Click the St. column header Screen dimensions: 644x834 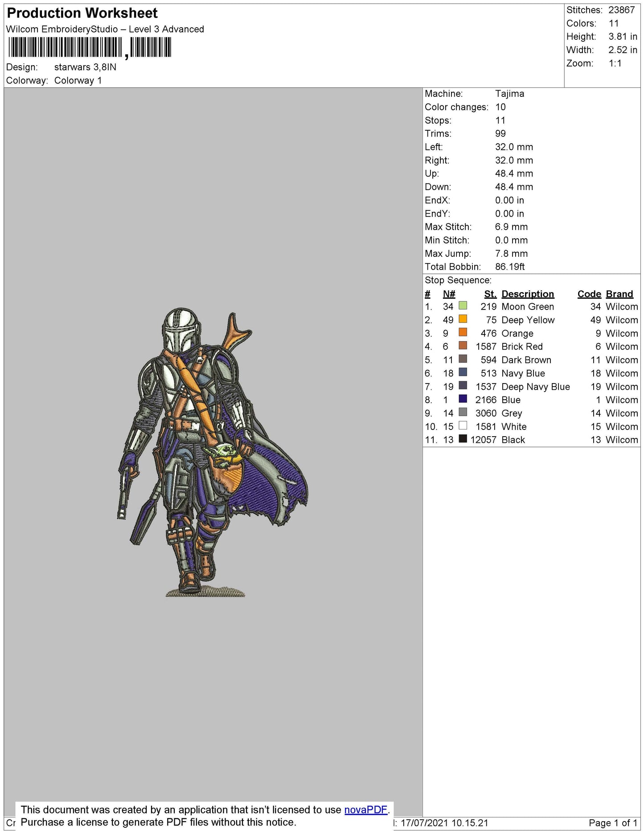point(490,294)
